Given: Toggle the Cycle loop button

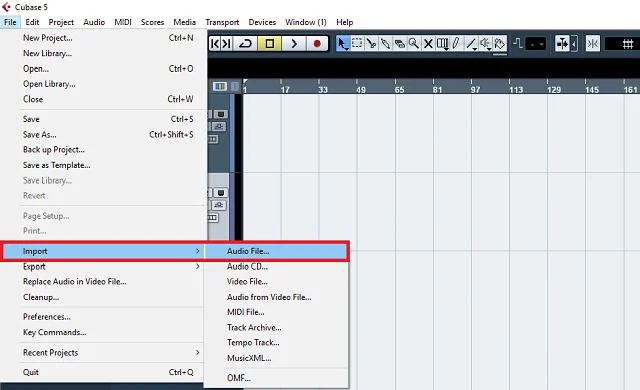Looking at the screenshot, I should (245, 44).
